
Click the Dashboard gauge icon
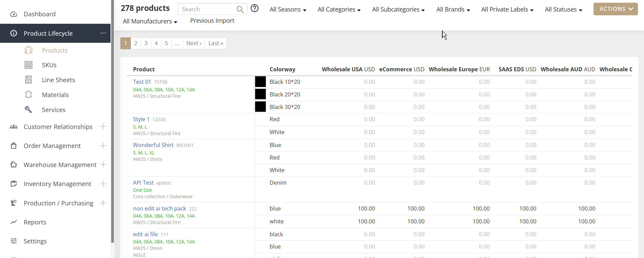pyautogui.click(x=14, y=14)
